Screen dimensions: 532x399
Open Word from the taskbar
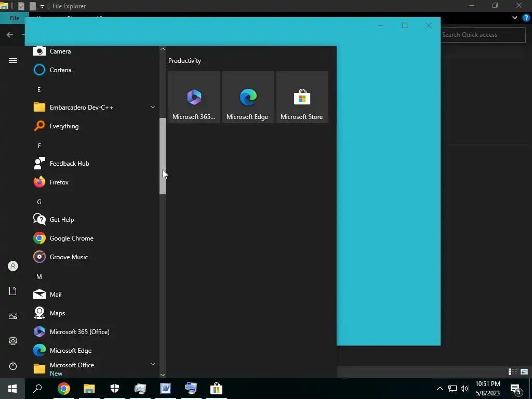[166, 389]
